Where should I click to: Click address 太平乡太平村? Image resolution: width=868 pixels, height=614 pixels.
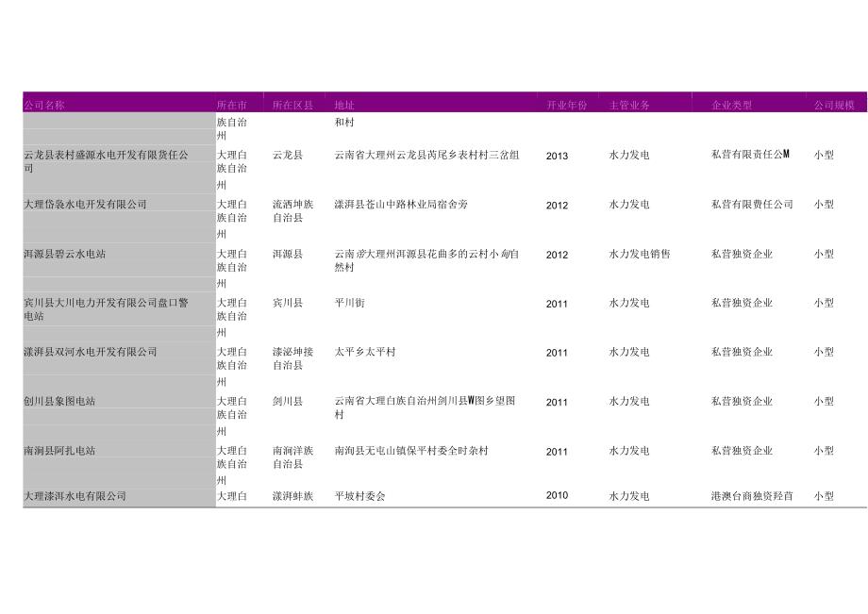[365, 352]
